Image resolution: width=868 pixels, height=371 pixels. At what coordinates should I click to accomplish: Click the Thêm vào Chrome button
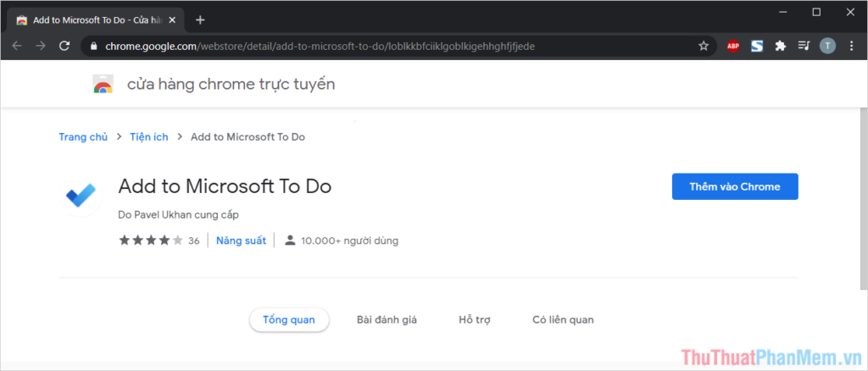(735, 186)
